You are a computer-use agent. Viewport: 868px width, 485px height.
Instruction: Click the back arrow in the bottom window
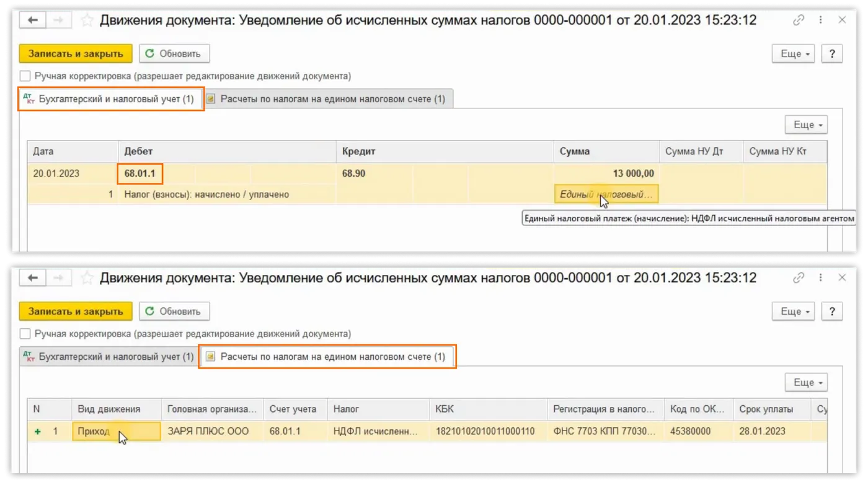[33, 278]
